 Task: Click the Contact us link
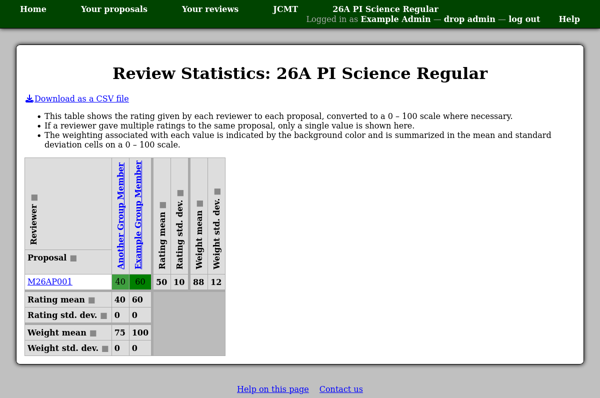pos(341,389)
